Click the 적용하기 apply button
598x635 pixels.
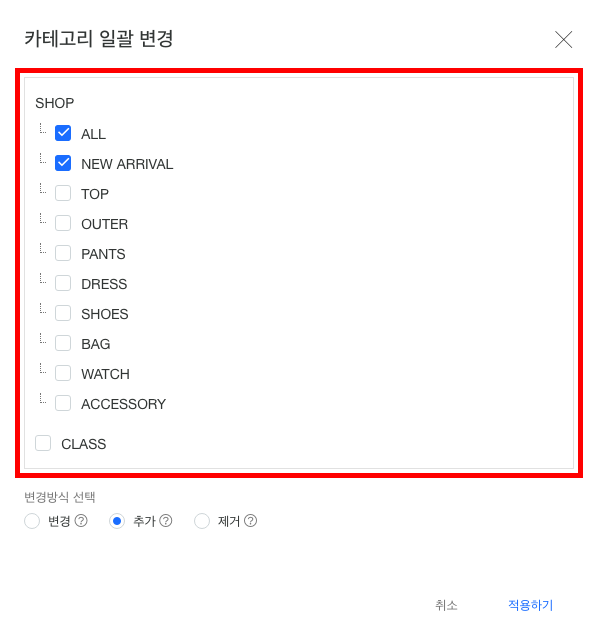(x=530, y=605)
